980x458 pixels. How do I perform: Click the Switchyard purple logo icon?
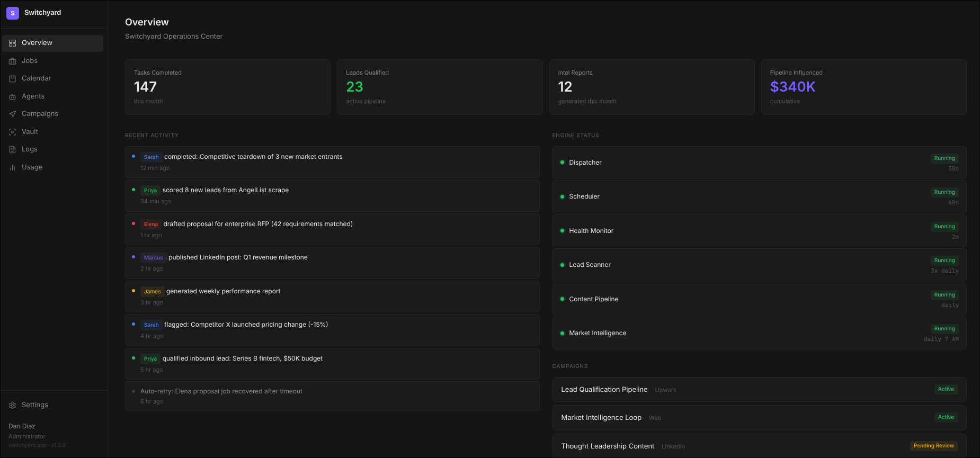(x=13, y=13)
